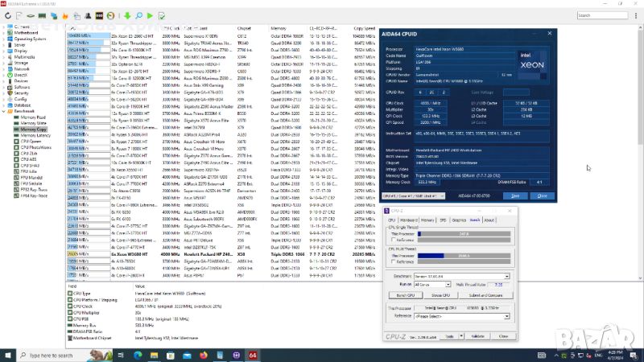
Task: Click the green download arrow toolbar icon
Action: [x=127, y=15]
